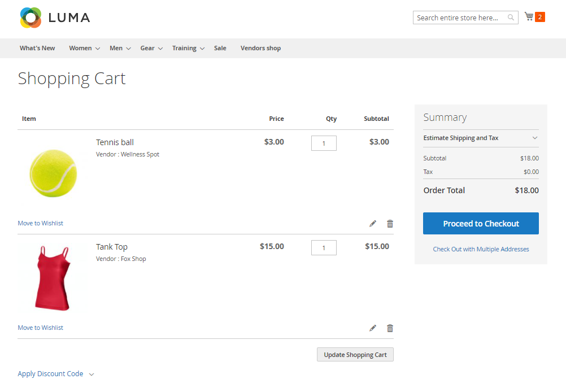Click the Tank Top quantity field
Image resolution: width=566 pixels, height=392 pixels.
pos(324,247)
